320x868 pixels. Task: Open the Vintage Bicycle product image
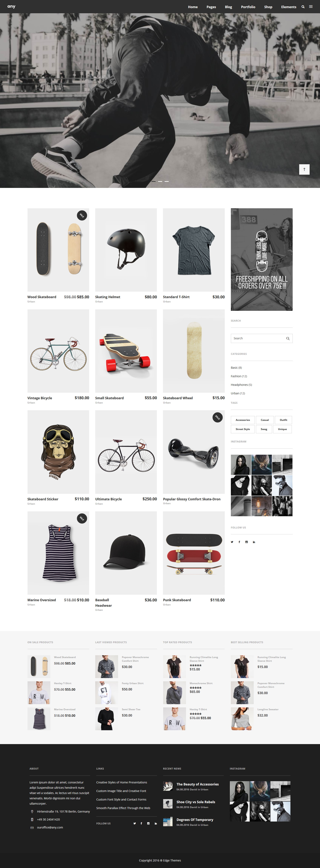click(x=58, y=351)
